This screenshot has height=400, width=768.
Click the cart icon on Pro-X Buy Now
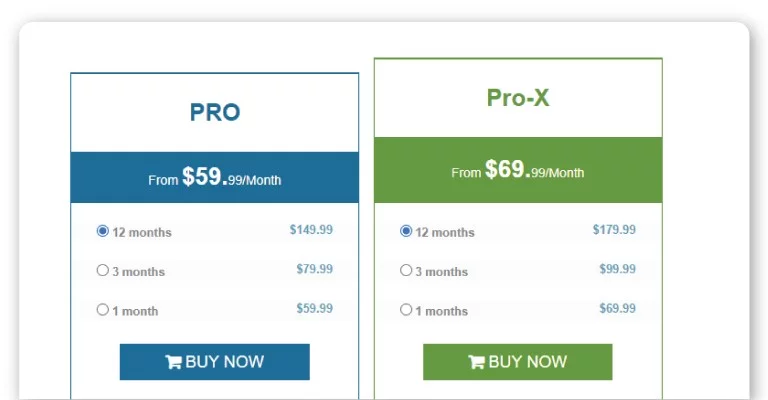[x=476, y=362]
